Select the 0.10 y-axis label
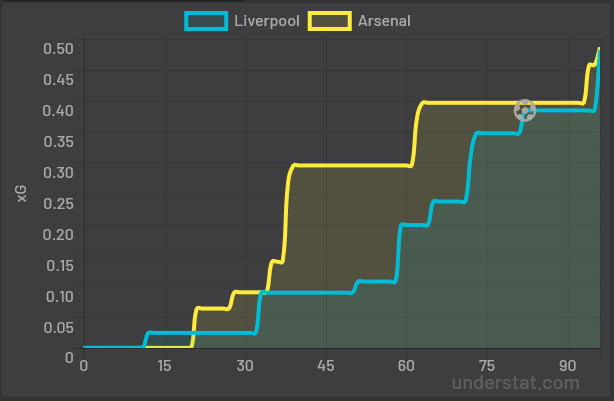This screenshot has height=401, width=614. pos(60,296)
